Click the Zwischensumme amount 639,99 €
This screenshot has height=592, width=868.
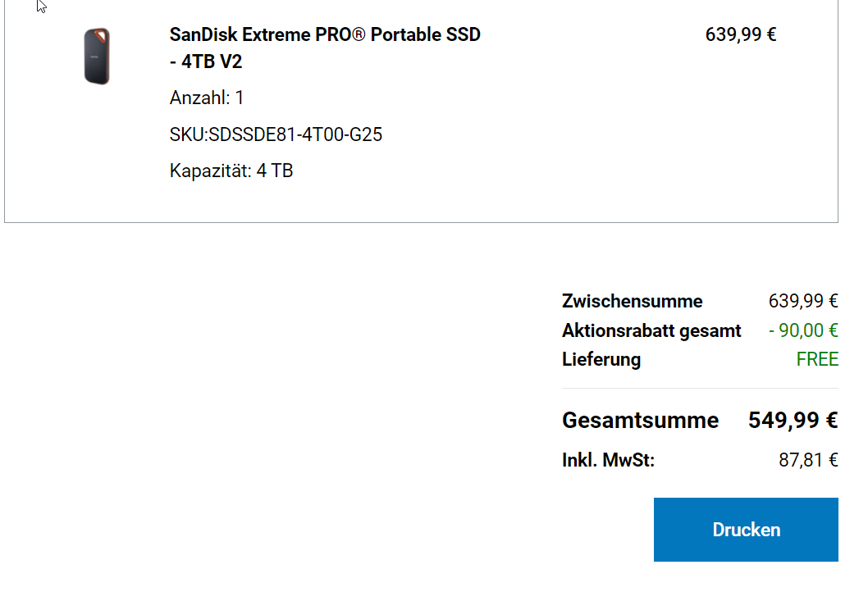point(803,301)
